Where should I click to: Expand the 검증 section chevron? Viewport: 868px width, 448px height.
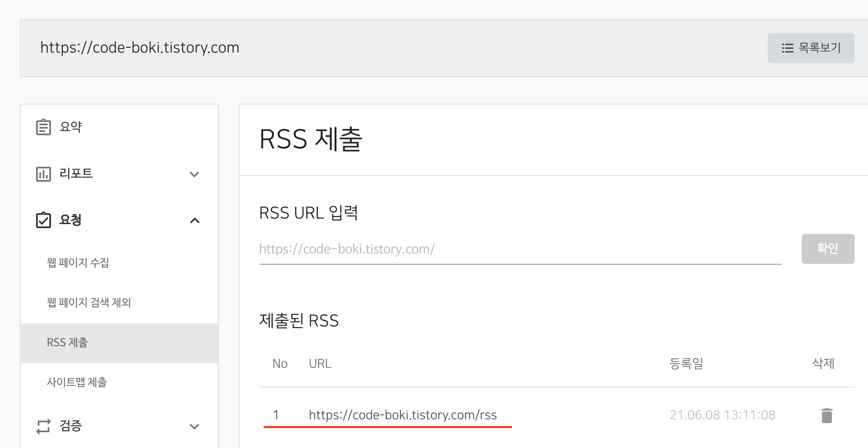(194, 426)
